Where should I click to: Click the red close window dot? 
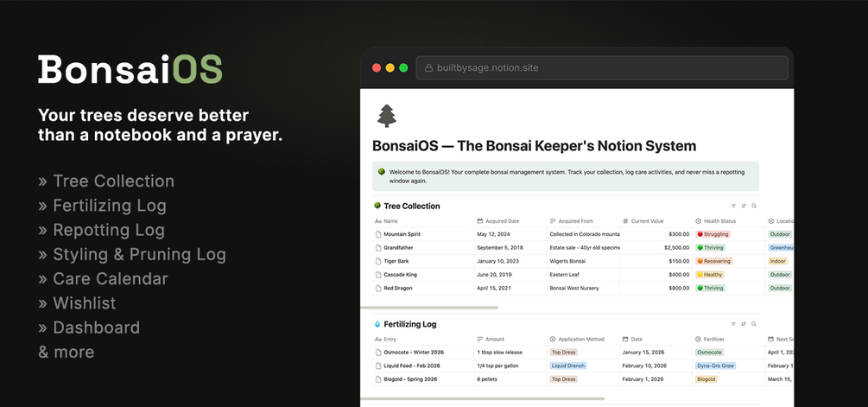point(377,67)
